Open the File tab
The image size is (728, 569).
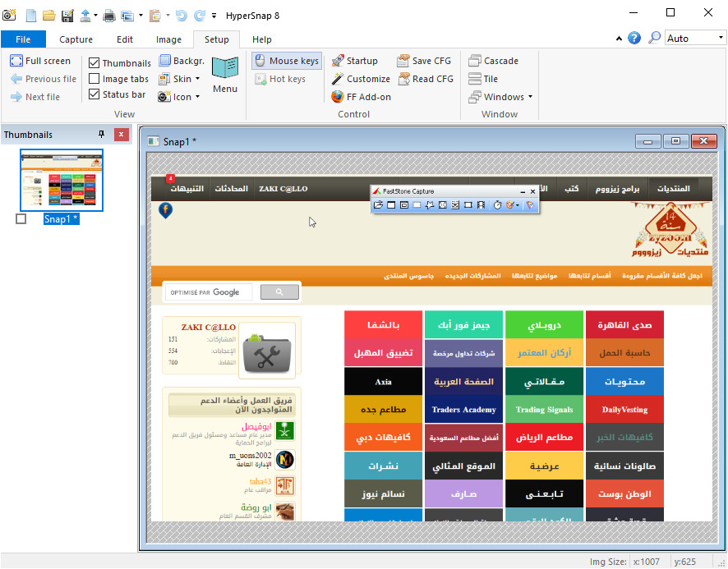[x=23, y=39]
